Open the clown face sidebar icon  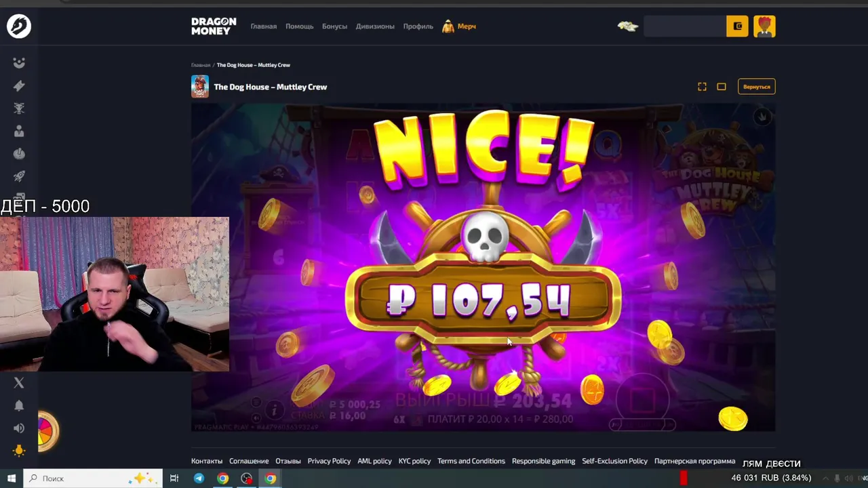click(x=19, y=63)
